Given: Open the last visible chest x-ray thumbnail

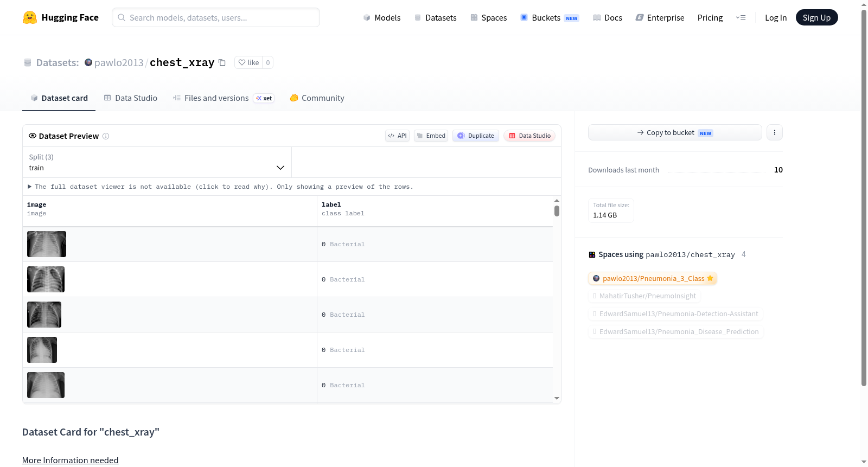Looking at the screenshot, I should tap(46, 385).
